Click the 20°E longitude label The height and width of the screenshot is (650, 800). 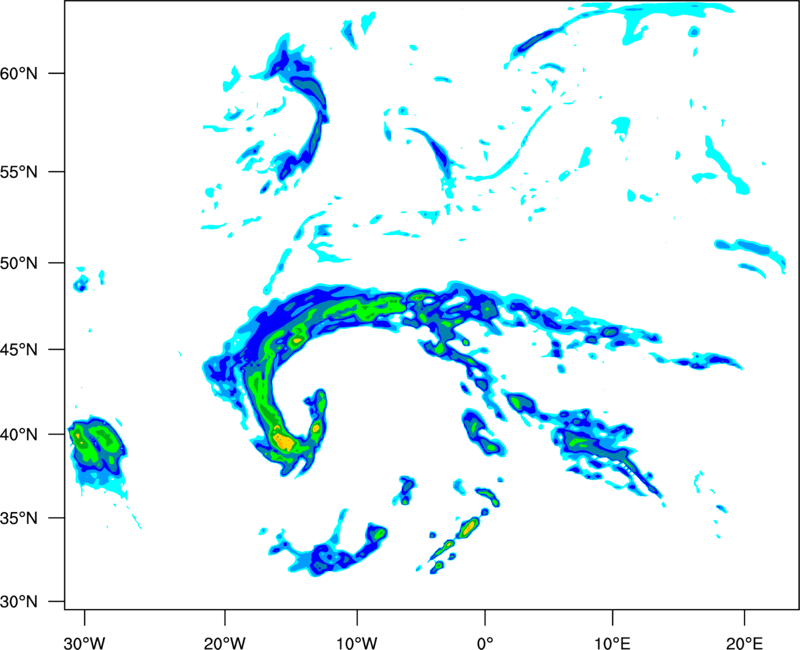744,643
